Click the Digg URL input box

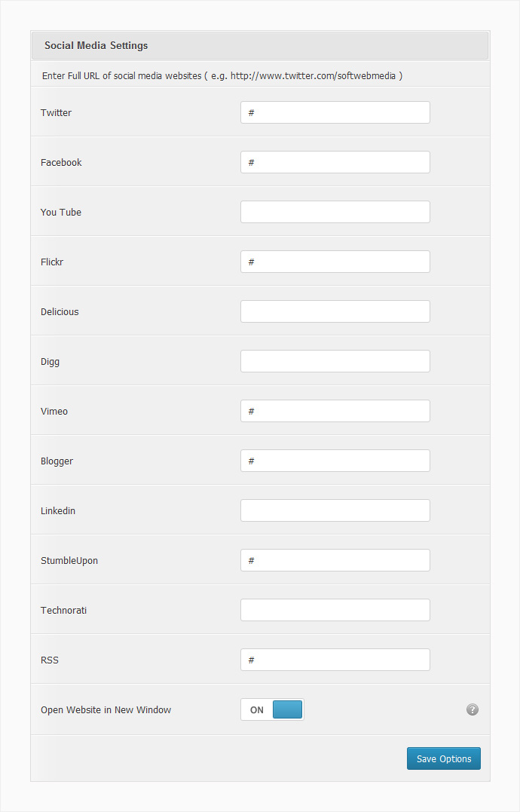(x=335, y=361)
